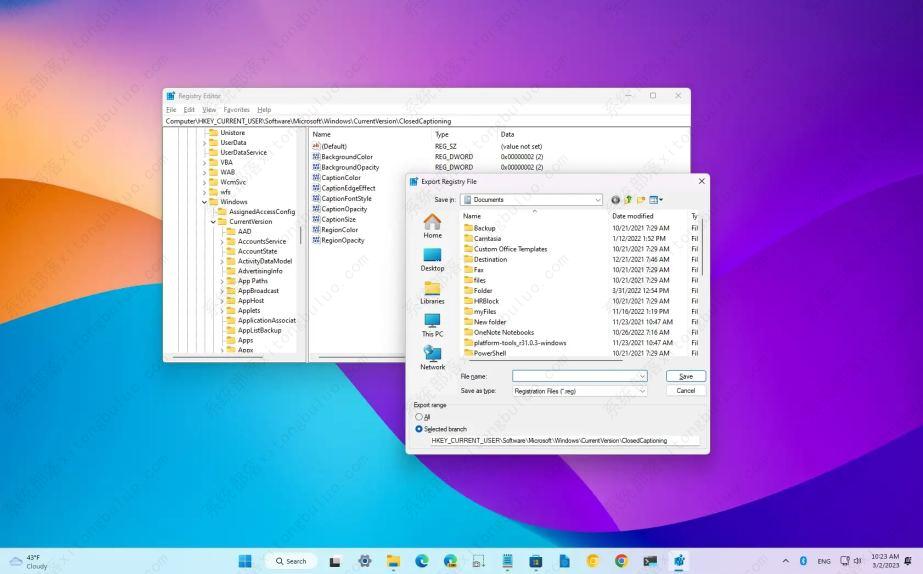Open Desktop location in Export dialog sidebar
Viewport: 923px width, 574px height.
pos(432,259)
